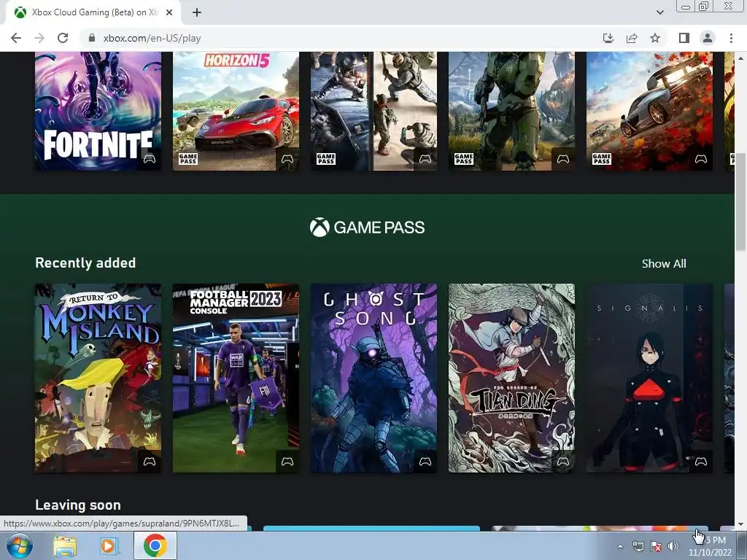Screen dimensions: 747x560
Task: Reload the Xbox Cloud Gaming page
Action: 63,38
